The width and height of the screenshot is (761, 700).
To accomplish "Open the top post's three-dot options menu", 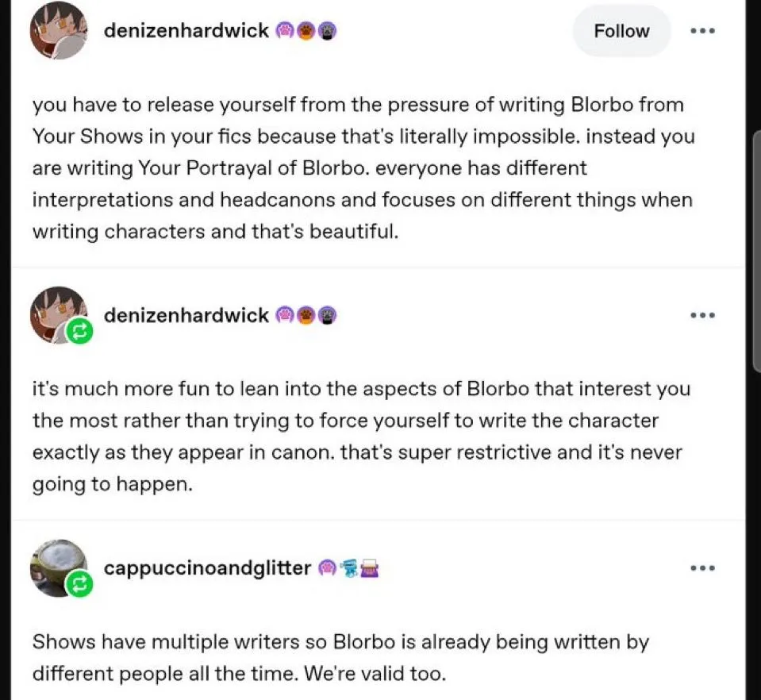I will tap(702, 31).
